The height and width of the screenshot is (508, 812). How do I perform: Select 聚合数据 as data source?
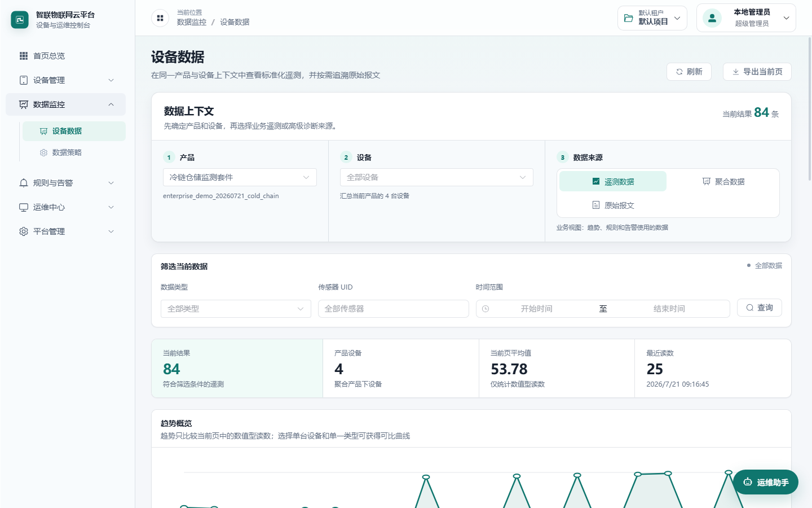click(x=723, y=182)
